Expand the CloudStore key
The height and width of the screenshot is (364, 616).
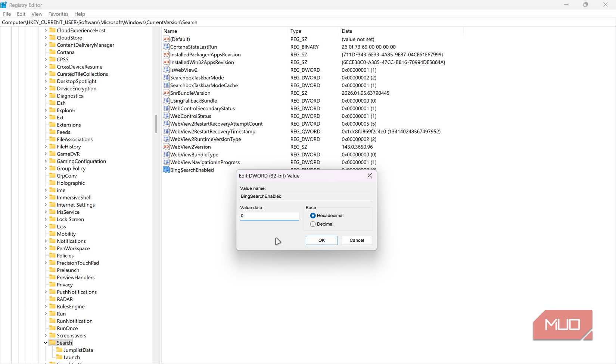(x=46, y=38)
